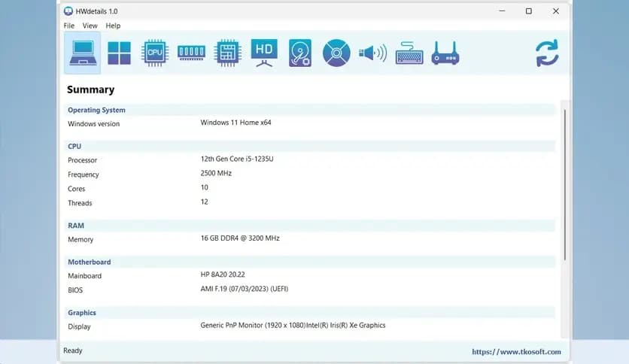
Task: Select the 'Windows 11 Home x64' value
Action: pos(236,123)
